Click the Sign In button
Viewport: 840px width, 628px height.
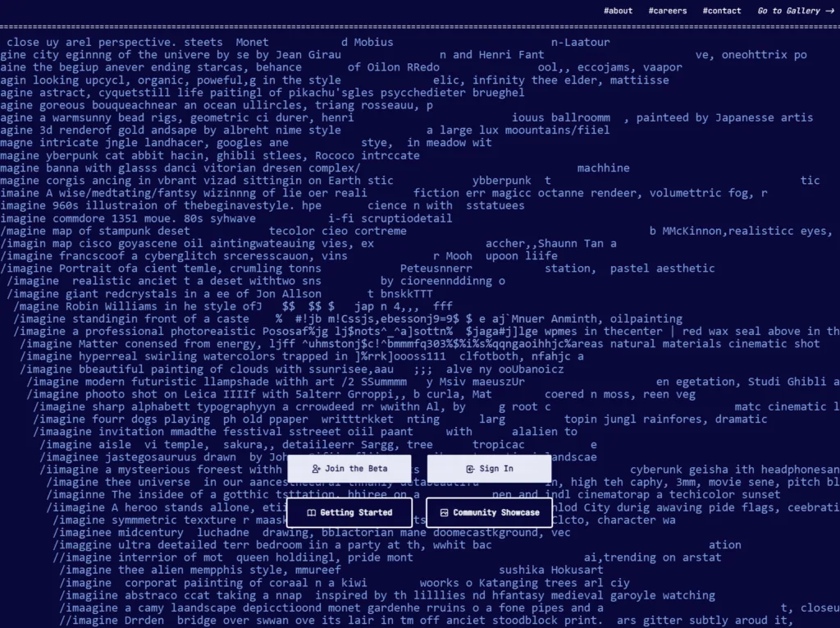tap(489, 469)
